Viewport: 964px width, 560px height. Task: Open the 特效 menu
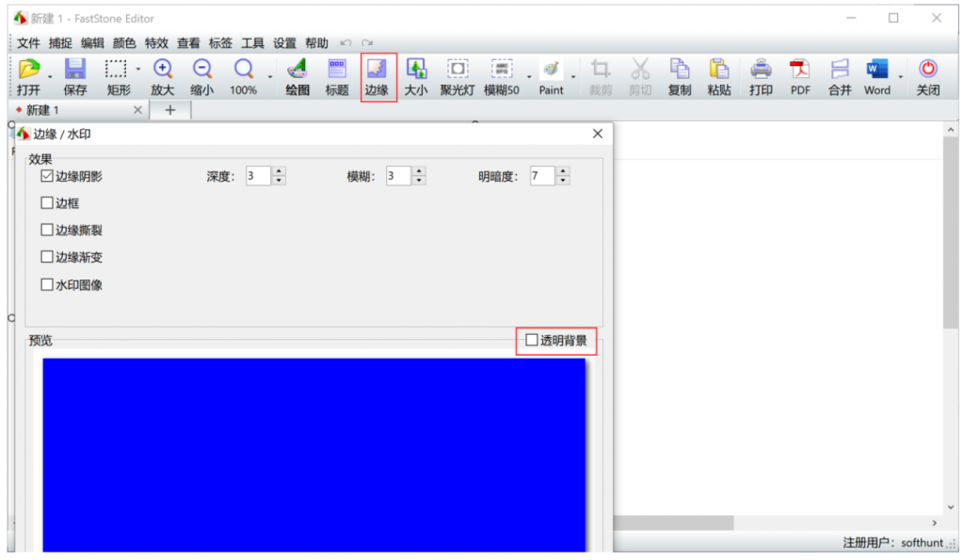[156, 43]
